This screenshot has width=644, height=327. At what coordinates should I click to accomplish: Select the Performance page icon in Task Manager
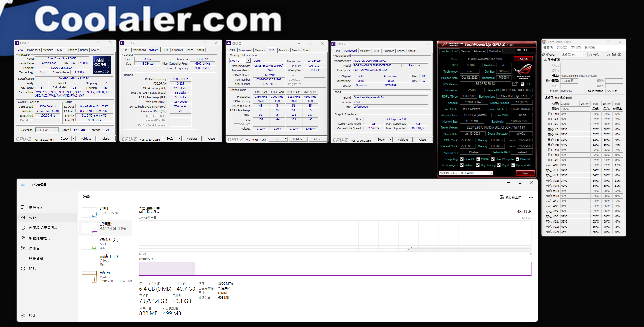(x=23, y=217)
